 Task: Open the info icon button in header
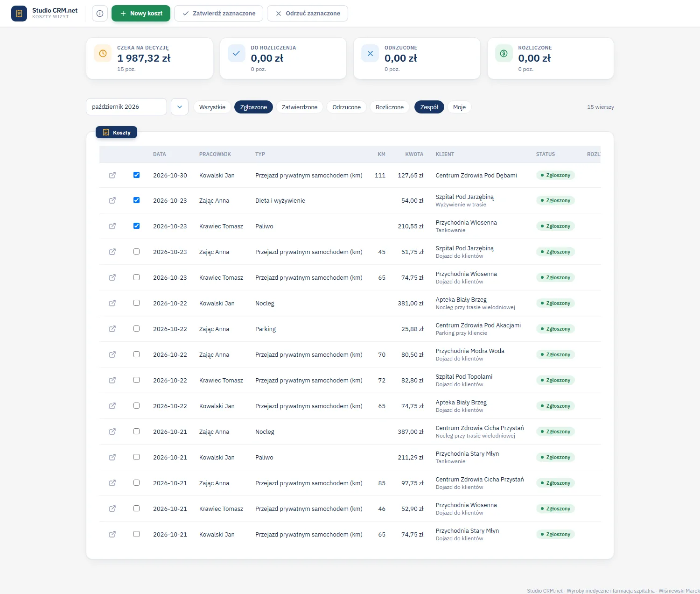(x=100, y=14)
